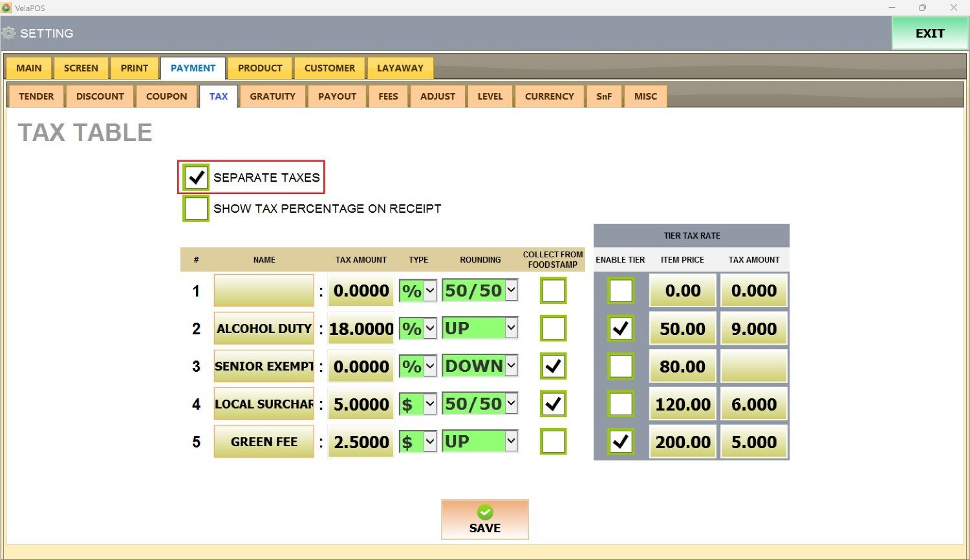
Task: Go to the CURRENCY sub-tab
Action: [x=549, y=96]
